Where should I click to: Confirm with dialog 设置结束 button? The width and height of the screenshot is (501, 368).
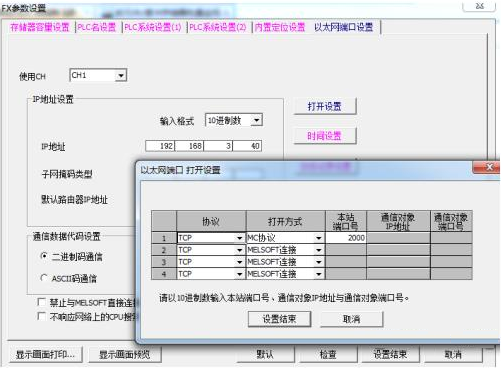pyautogui.click(x=279, y=319)
